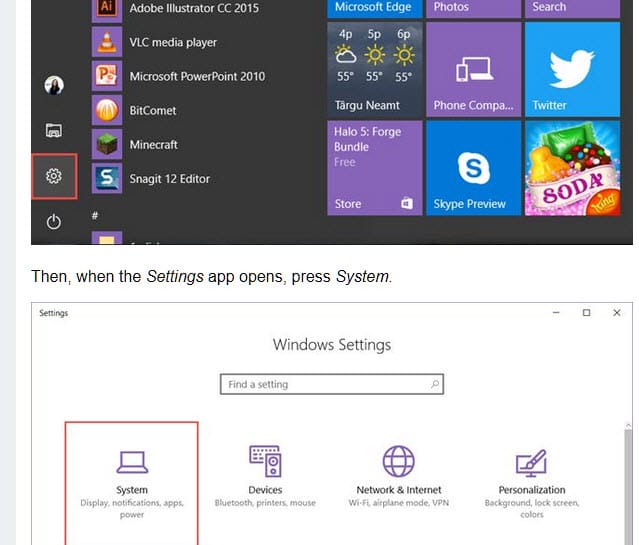Open the File Explorer icon in Start sidebar

(x=54, y=130)
